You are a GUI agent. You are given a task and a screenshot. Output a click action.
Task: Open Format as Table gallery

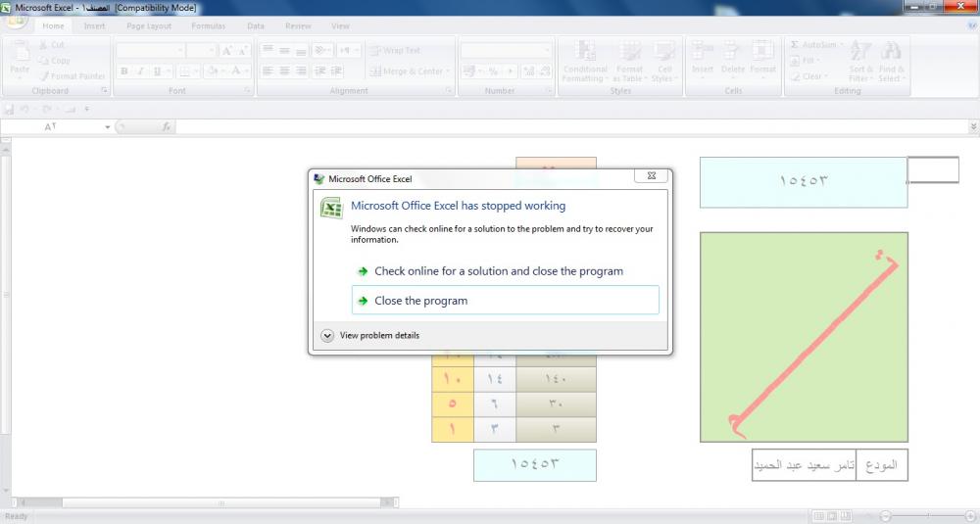click(x=629, y=61)
